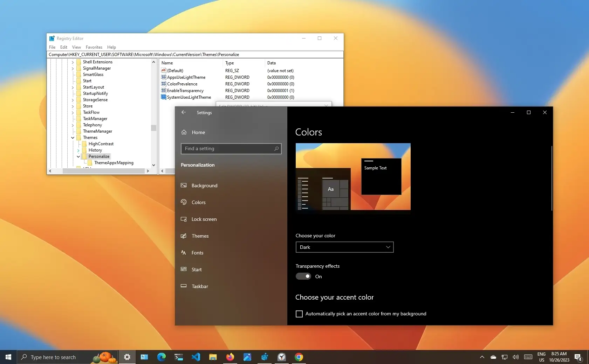This screenshot has height=364, width=589.
Task: Open the Photos app from the taskbar
Action: click(247, 357)
